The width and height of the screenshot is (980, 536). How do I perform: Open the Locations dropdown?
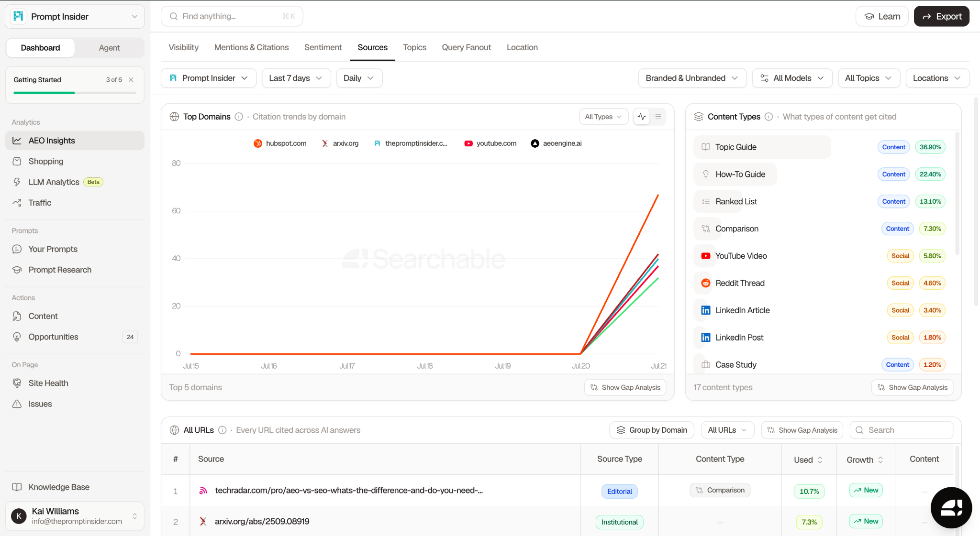(x=937, y=78)
